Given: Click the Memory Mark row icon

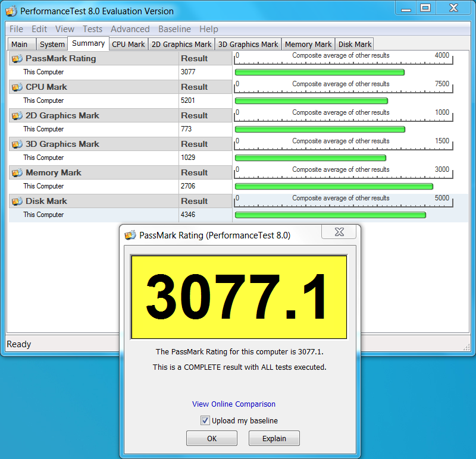Looking at the screenshot, I should [17, 172].
